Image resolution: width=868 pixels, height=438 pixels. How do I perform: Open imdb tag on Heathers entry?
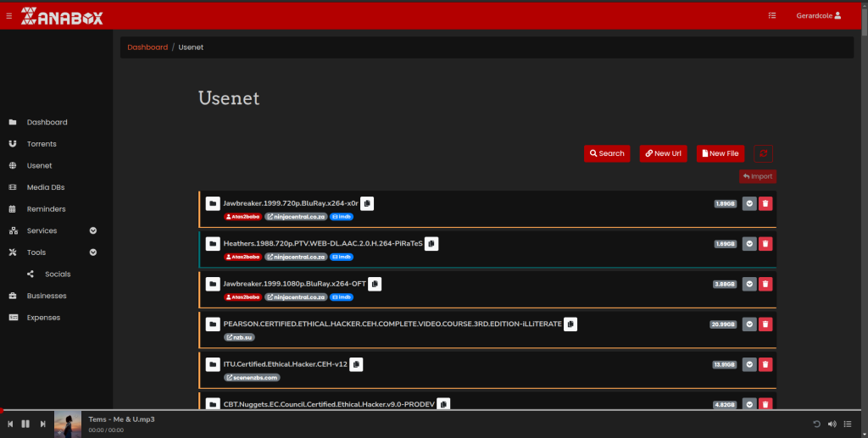[x=342, y=258]
